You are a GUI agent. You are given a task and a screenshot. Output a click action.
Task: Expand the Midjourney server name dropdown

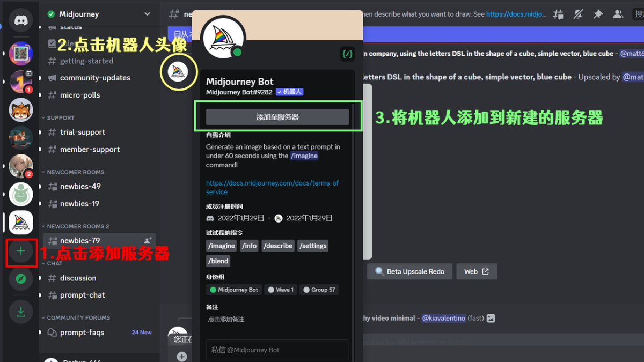coord(147,14)
